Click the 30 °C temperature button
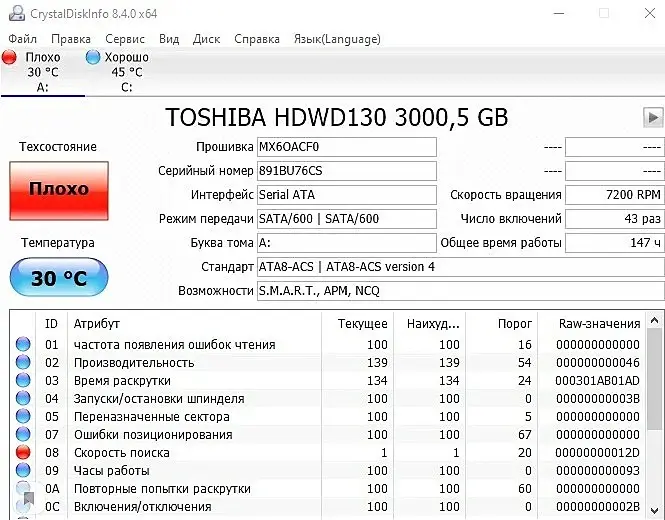Image resolution: width=665 pixels, height=520 pixels. [59, 277]
